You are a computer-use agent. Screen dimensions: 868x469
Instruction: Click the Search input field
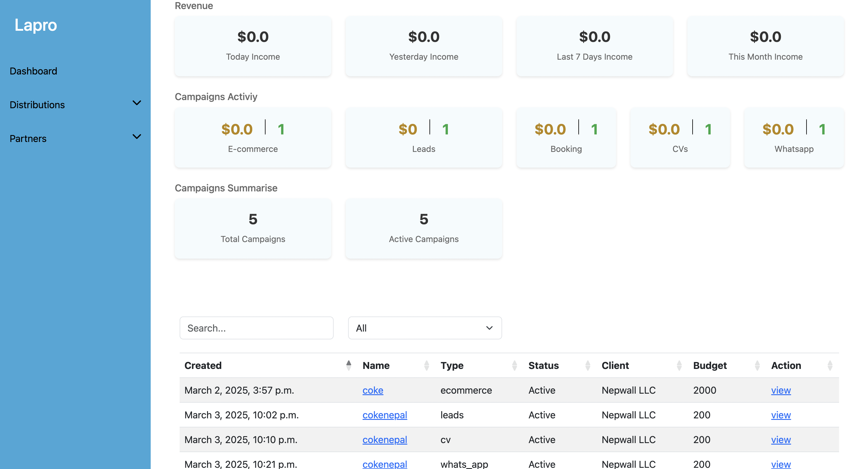(256, 328)
